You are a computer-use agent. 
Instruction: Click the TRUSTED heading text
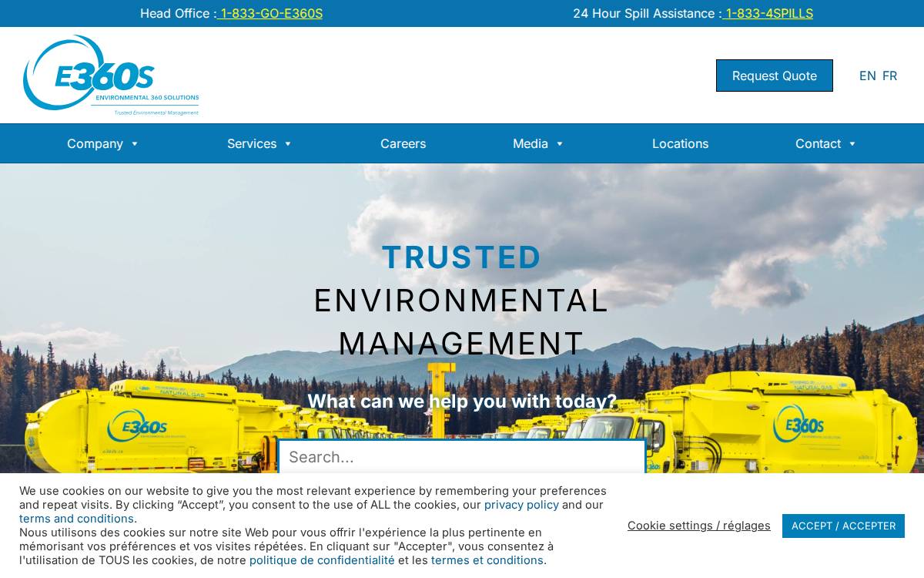pos(461,257)
